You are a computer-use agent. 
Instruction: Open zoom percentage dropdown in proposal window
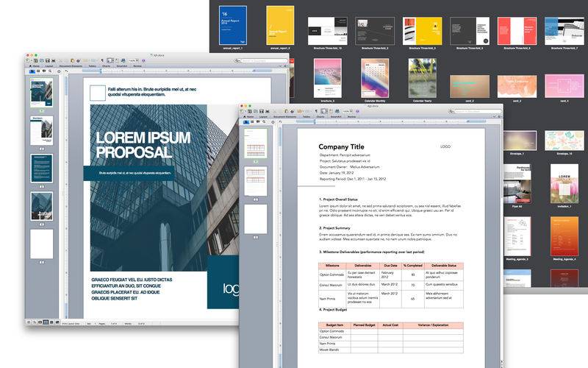coord(134,61)
